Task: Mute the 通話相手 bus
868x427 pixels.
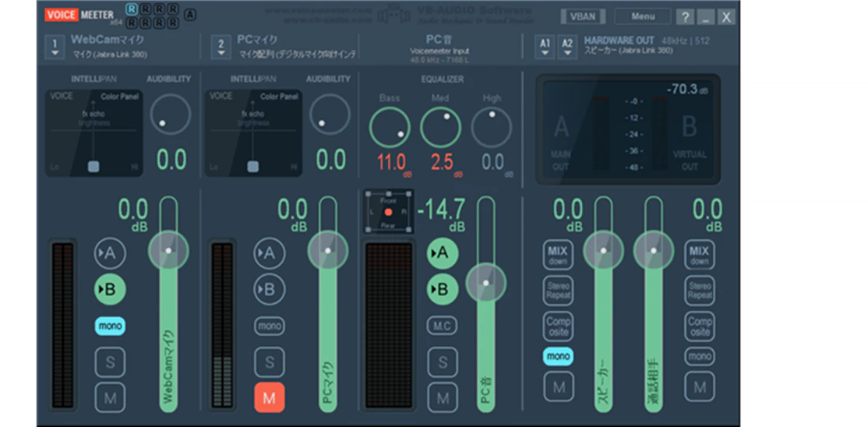Action: click(700, 386)
